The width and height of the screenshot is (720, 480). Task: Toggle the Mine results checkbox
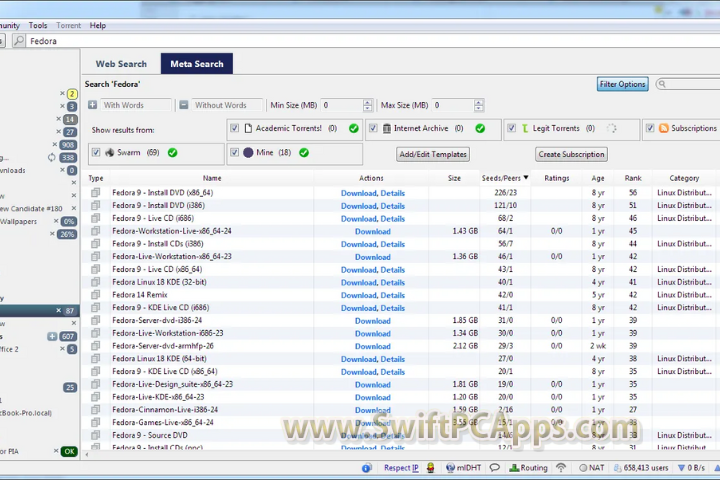click(234, 152)
